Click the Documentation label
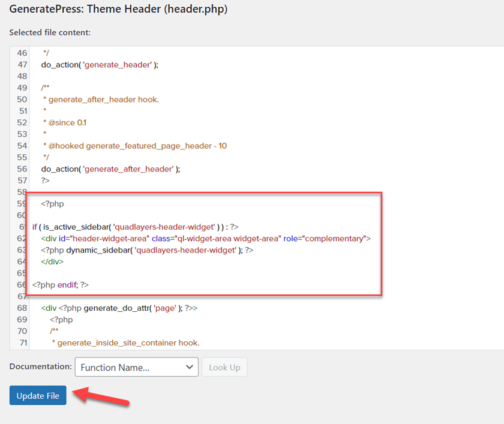 (41, 366)
